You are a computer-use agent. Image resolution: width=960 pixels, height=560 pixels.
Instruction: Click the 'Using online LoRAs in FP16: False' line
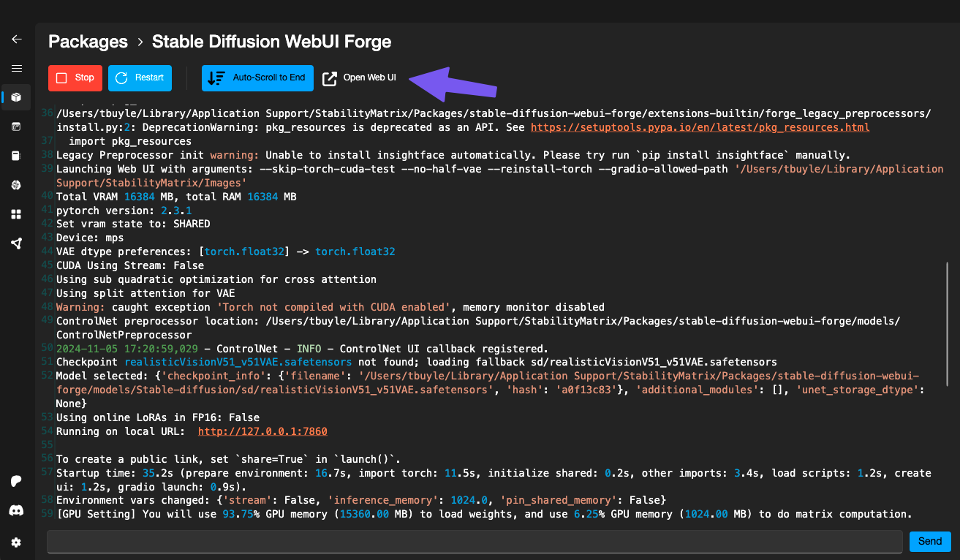158,417
